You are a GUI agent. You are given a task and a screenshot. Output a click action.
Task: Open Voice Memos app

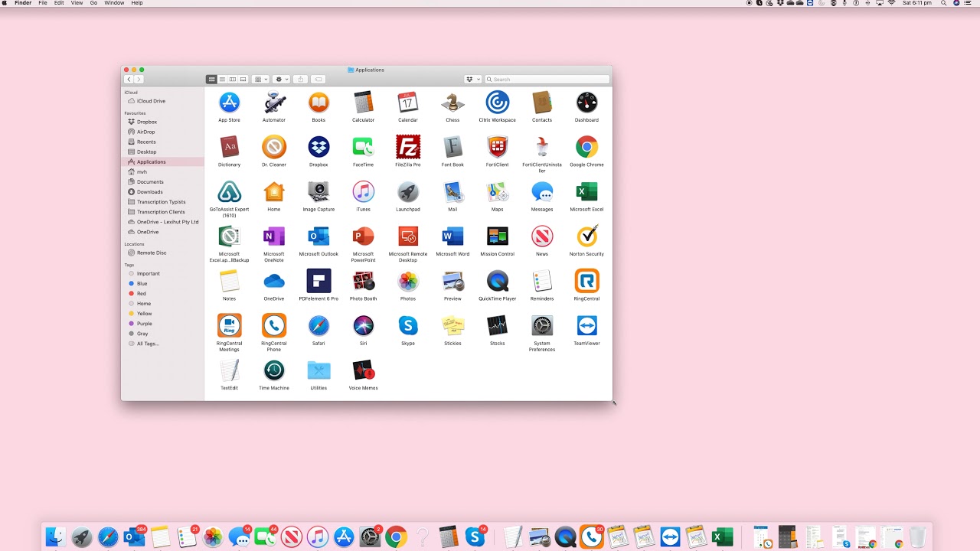coord(364,370)
